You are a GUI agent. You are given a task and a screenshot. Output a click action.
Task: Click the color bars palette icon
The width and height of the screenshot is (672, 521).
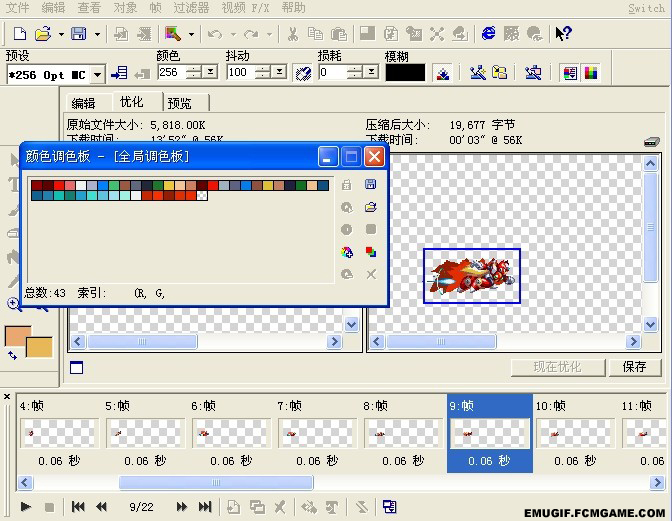pos(591,73)
